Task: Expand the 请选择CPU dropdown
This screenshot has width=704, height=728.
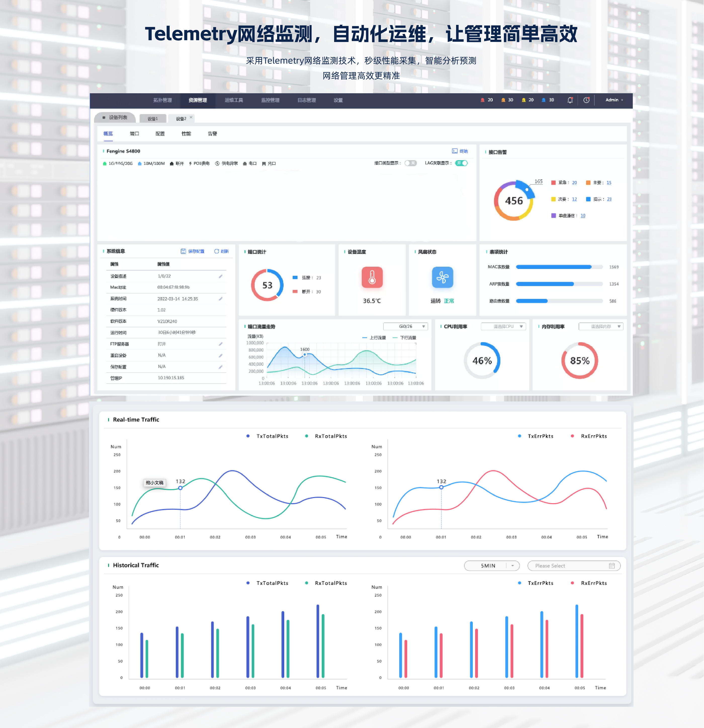Action: [x=503, y=326]
